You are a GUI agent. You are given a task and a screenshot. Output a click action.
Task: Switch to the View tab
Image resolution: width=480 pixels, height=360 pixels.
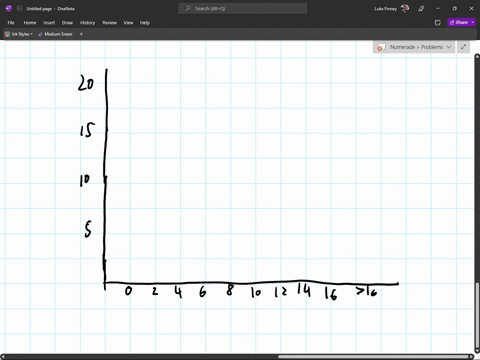pos(128,23)
